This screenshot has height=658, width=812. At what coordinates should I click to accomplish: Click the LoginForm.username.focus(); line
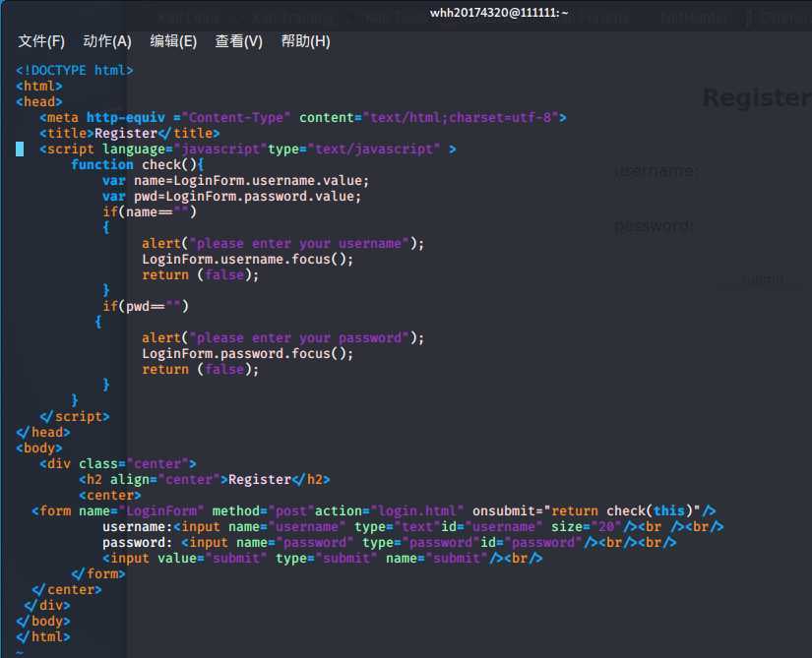click(x=248, y=259)
